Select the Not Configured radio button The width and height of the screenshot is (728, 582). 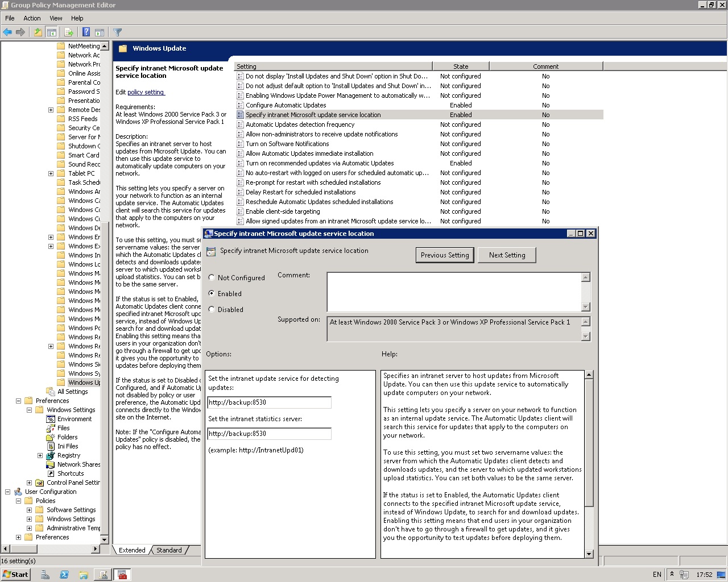pos(212,278)
